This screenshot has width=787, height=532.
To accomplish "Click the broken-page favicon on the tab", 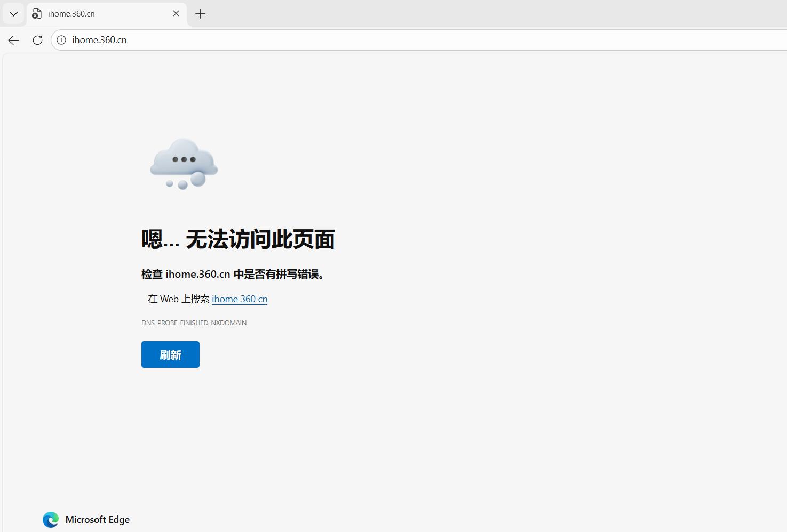I will (x=36, y=13).
